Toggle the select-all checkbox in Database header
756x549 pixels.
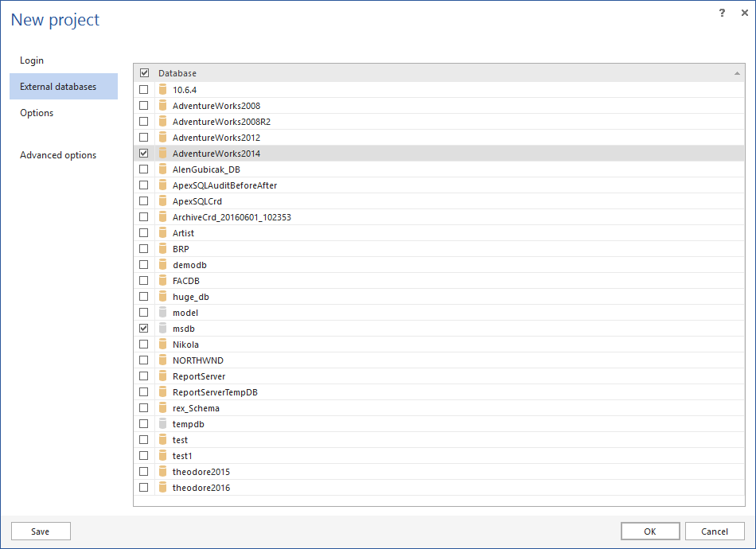point(144,72)
